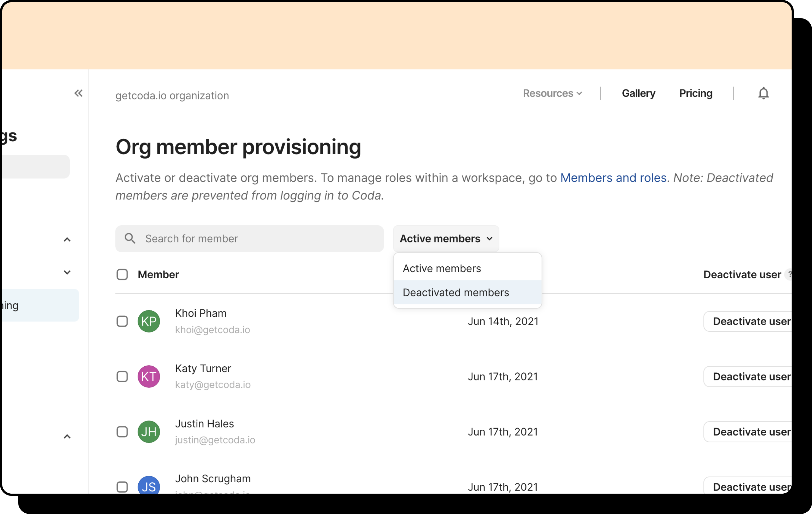Open the Members and roles link
Image resolution: width=812 pixels, height=514 pixels.
[613, 178]
